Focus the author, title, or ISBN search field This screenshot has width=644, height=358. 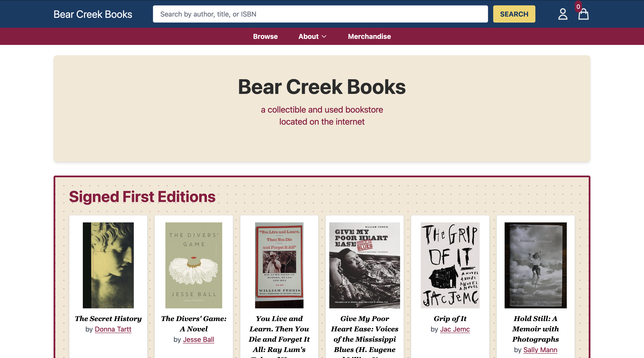[x=320, y=14]
